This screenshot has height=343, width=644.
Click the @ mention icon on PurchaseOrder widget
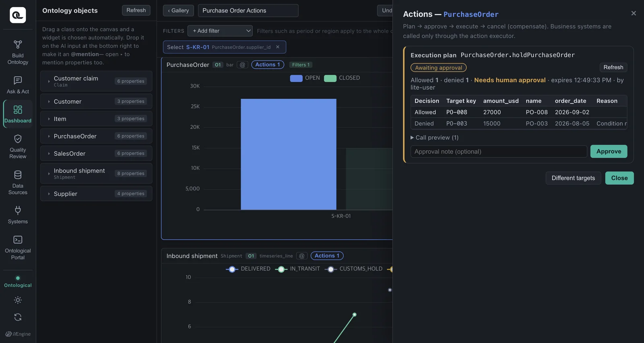(x=242, y=65)
